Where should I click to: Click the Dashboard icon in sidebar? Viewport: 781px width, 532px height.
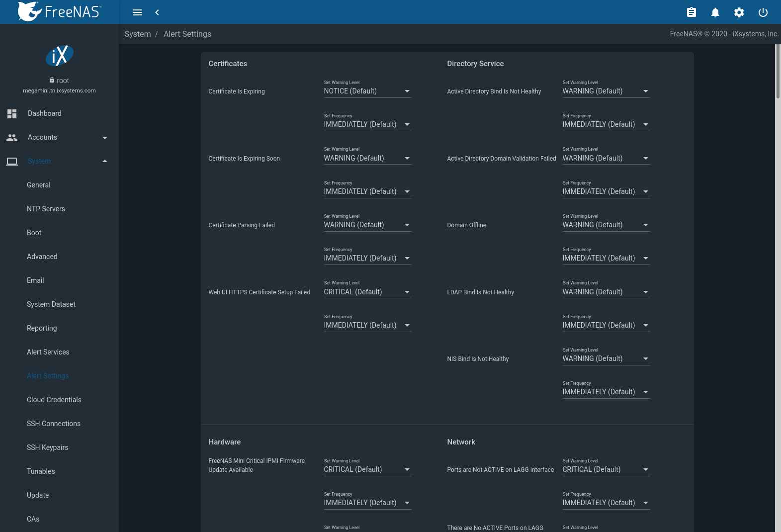[12, 114]
